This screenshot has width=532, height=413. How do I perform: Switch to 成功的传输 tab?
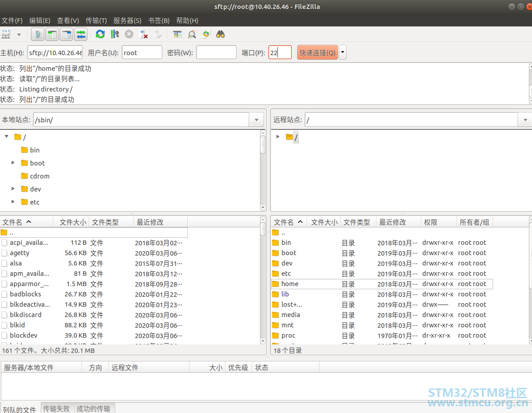point(93,409)
